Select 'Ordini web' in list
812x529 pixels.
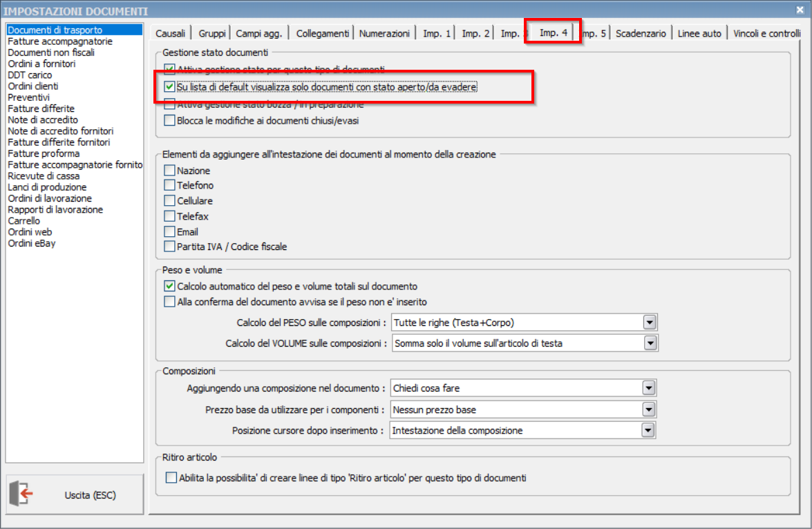(74, 232)
